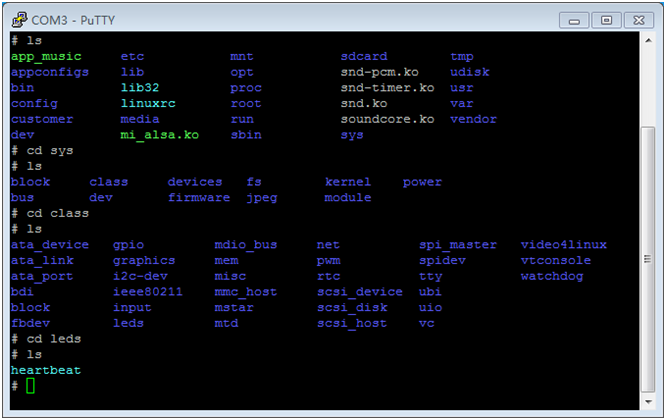The width and height of the screenshot is (666, 420).
Task: Click the 'scsi_host' entry
Action: [352, 323]
